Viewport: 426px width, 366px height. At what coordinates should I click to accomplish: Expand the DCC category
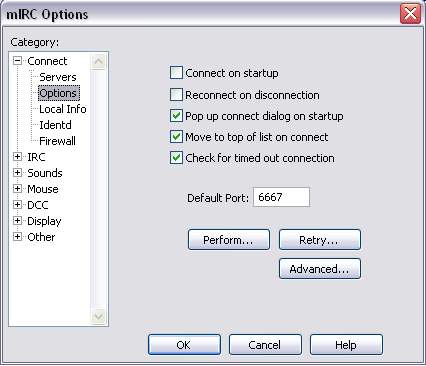point(17,205)
